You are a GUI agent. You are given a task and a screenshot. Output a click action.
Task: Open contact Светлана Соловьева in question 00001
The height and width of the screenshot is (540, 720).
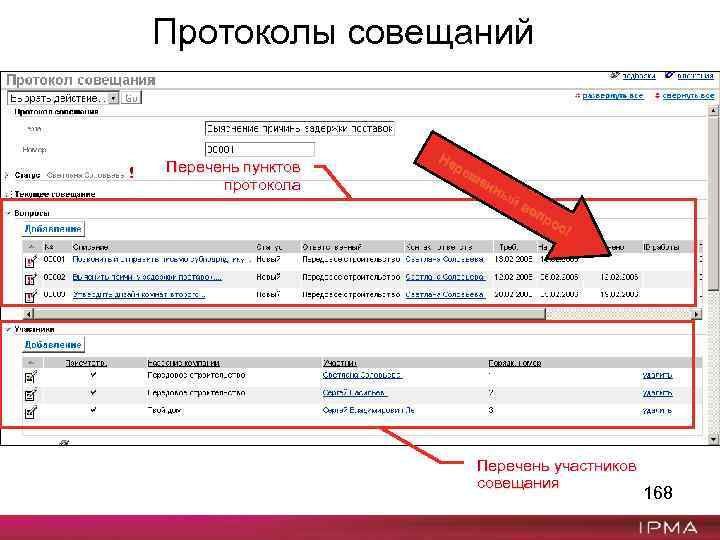[444, 259]
